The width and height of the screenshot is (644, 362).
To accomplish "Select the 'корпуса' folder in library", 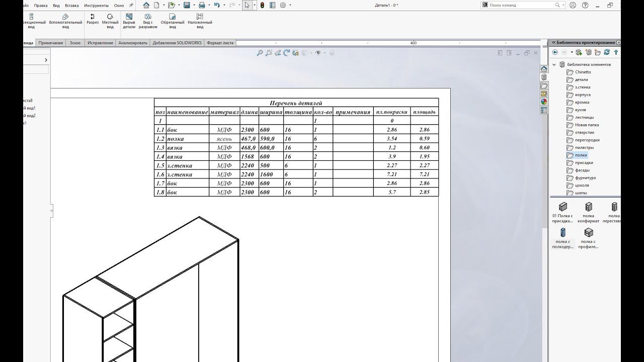I will (579, 95).
